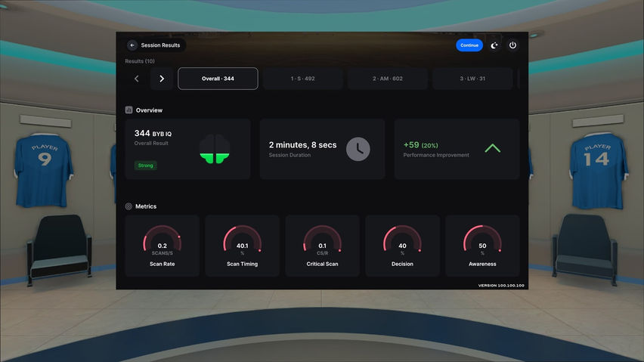Image resolution: width=644 pixels, height=362 pixels.
Task: Click the Overview bar chart icon
Action: 128,110
